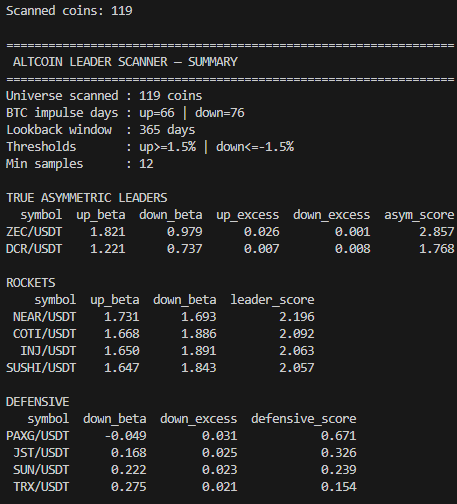Click PAXG/USDT down_beta value -0.049
The height and width of the screenshot is (504, 457).
pyautogui.click(x=125, y=436)
